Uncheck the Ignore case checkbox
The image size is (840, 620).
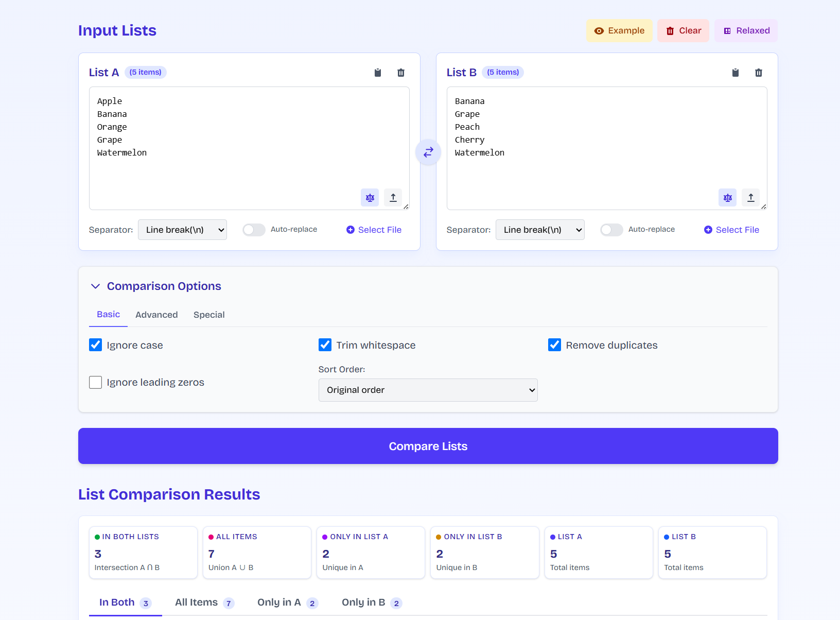(96, 345)
